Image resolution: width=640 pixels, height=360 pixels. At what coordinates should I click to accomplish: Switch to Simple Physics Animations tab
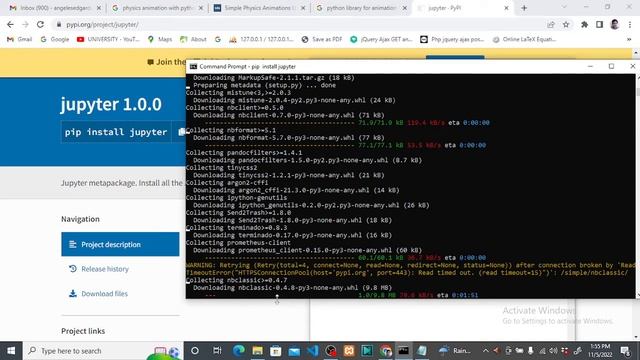(x=259, y=8)
